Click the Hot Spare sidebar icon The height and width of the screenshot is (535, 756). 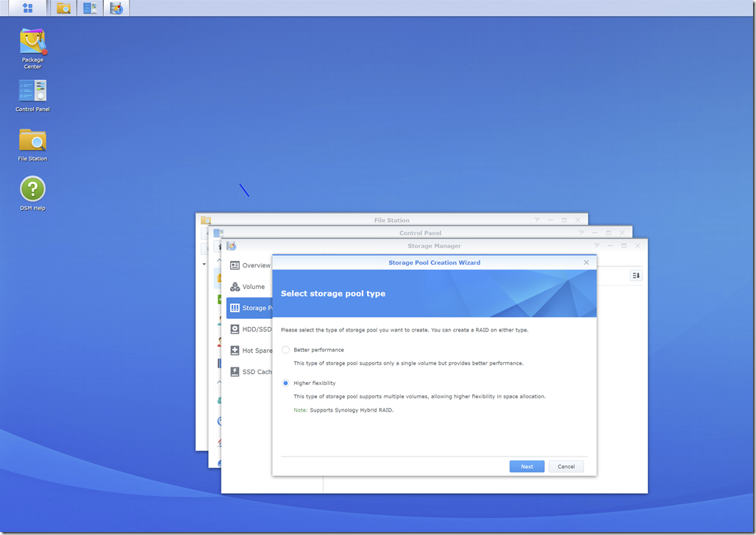[235, 351]
